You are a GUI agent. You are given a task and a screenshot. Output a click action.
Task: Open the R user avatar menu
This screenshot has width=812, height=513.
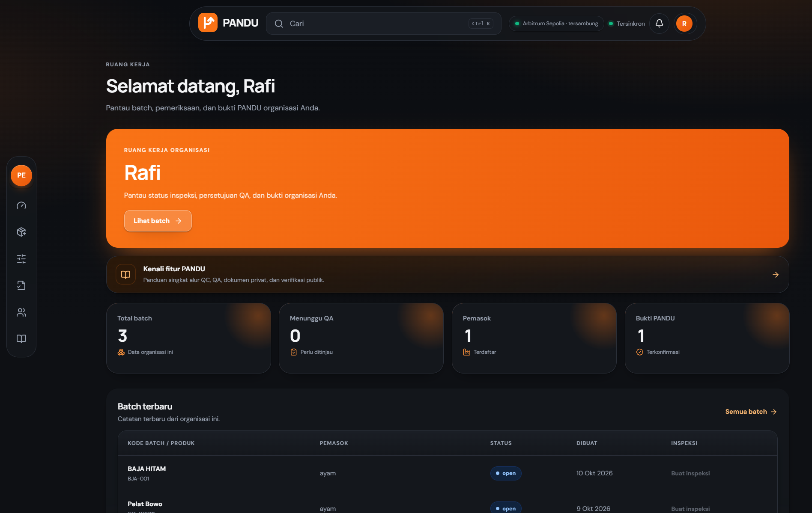[684, 24]
